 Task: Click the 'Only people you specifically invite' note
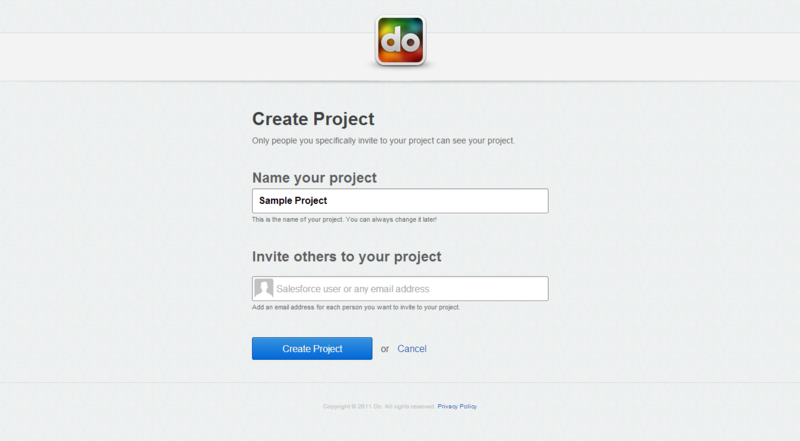point(383,140)
